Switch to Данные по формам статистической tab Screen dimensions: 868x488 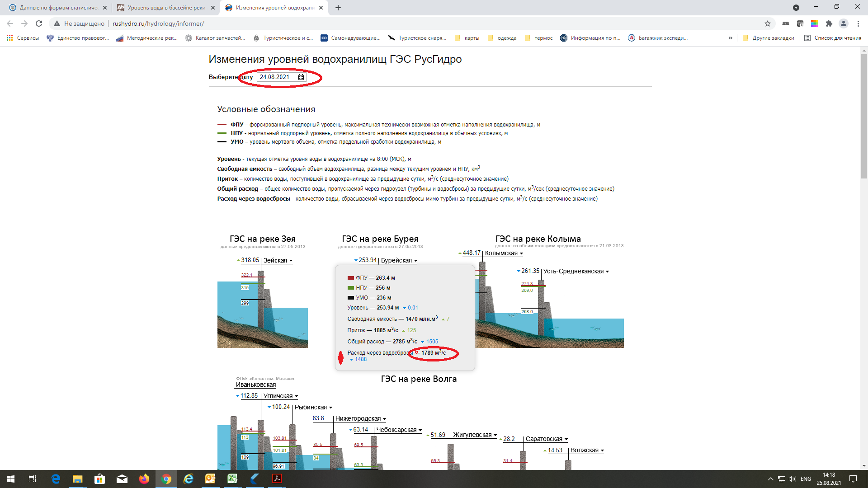(58, 8)
